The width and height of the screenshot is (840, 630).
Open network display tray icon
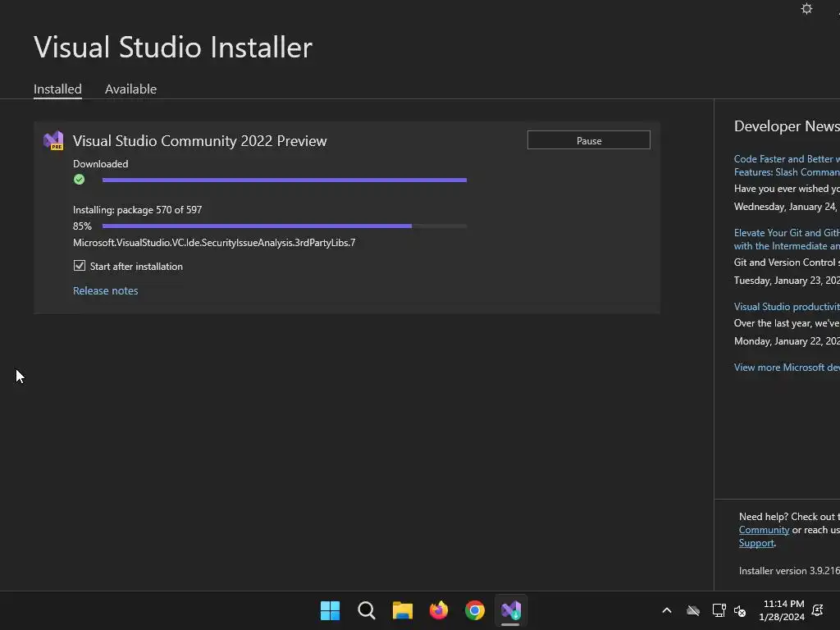click(x=719, y=610)
